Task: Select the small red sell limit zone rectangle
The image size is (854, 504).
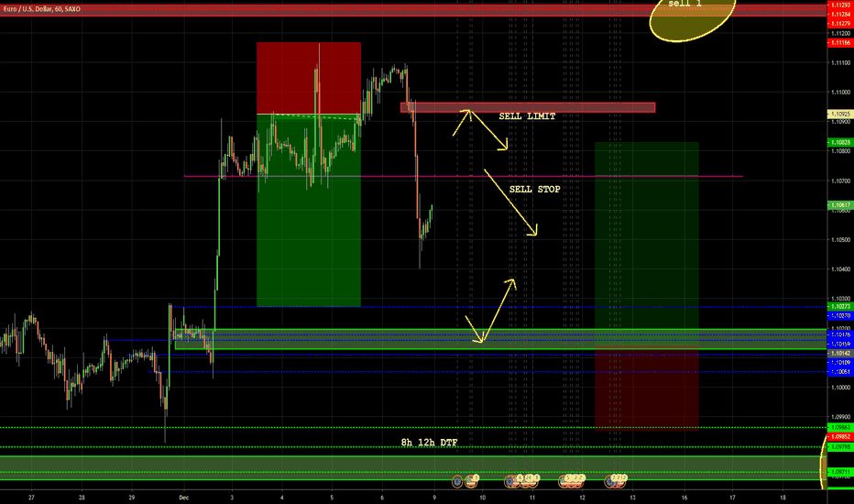Action: pos(527,107)
